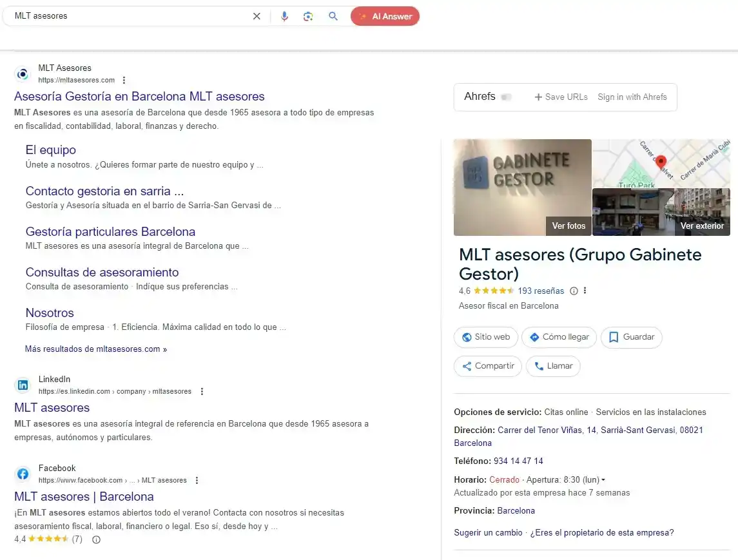This screenshot has height=560, width=738.
Task: Run the search with the magnifier icon
Action: (x=333, y=16)
